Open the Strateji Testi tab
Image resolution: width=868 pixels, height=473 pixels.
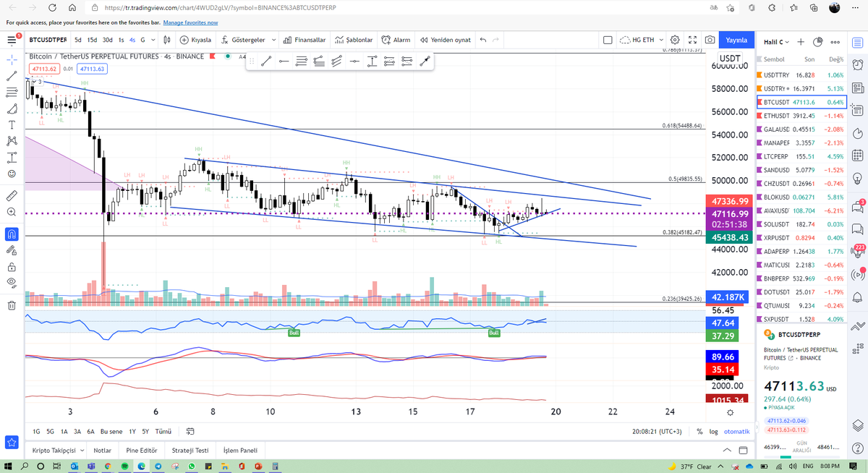coord(190,450)
